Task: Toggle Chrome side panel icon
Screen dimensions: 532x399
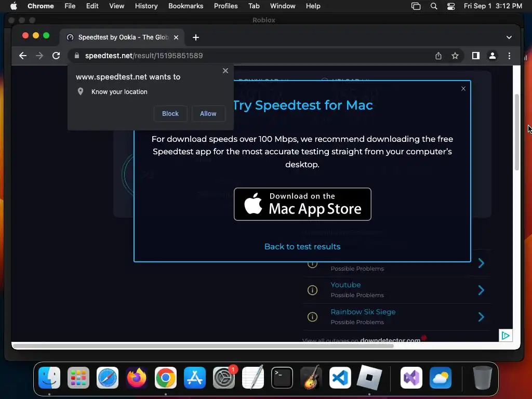Action: point(476,56)
